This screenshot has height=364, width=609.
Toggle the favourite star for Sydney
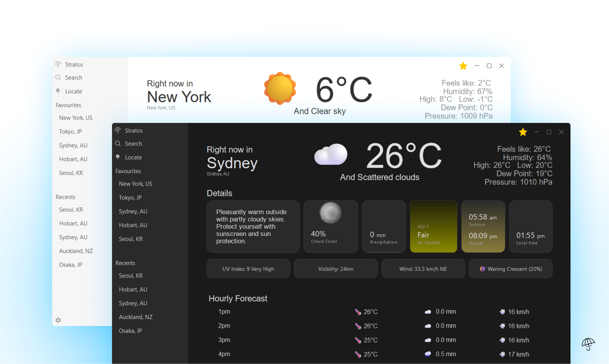pyautogui.click(x=523, y=132)
